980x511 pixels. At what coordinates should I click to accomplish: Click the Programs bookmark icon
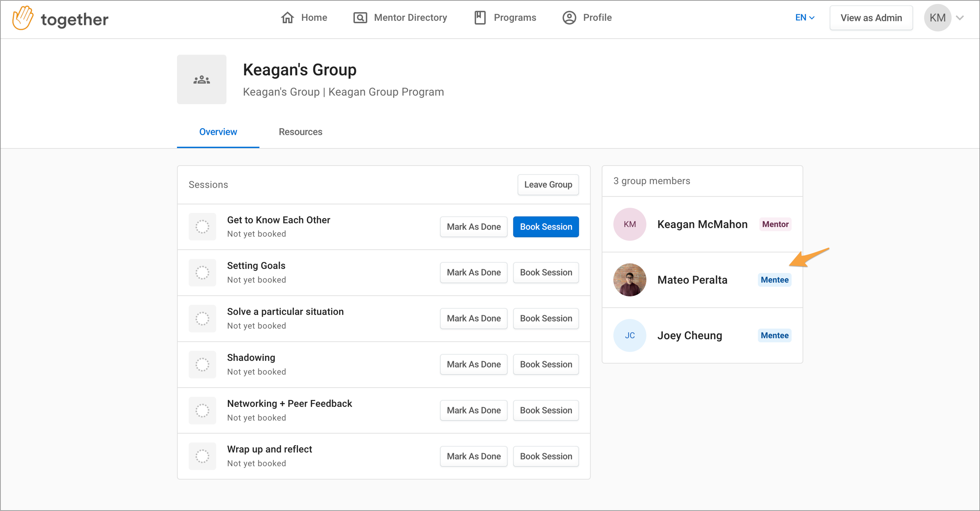(480, 17)
